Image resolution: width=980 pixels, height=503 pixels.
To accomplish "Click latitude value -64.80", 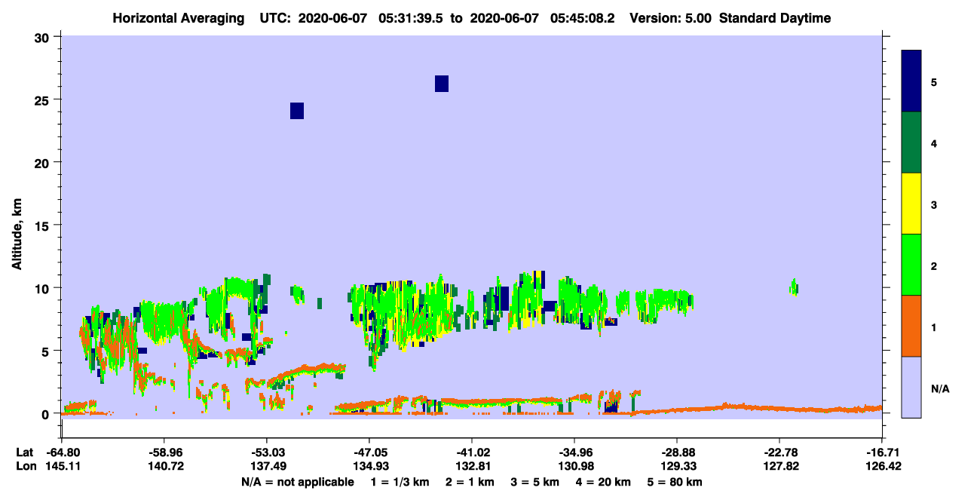I will click(62, 452).
